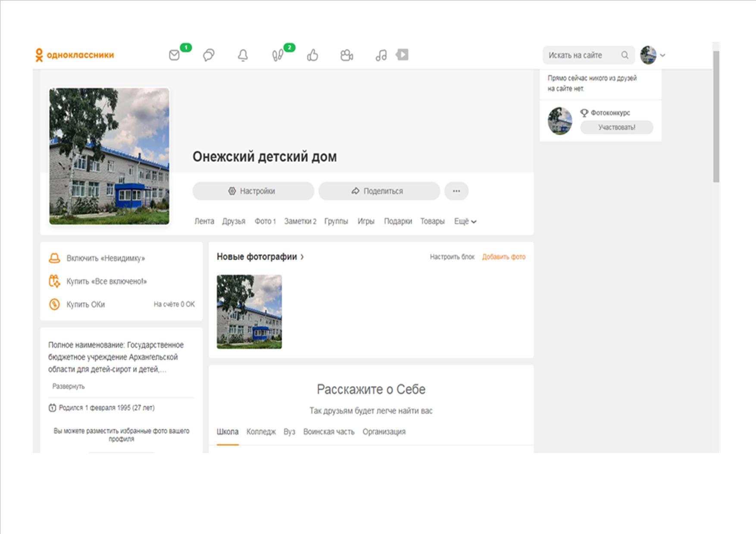The width and height of the screenshot is (756, 534).
Task: Open notifications bell icon
Action: [x=243, y=55]
